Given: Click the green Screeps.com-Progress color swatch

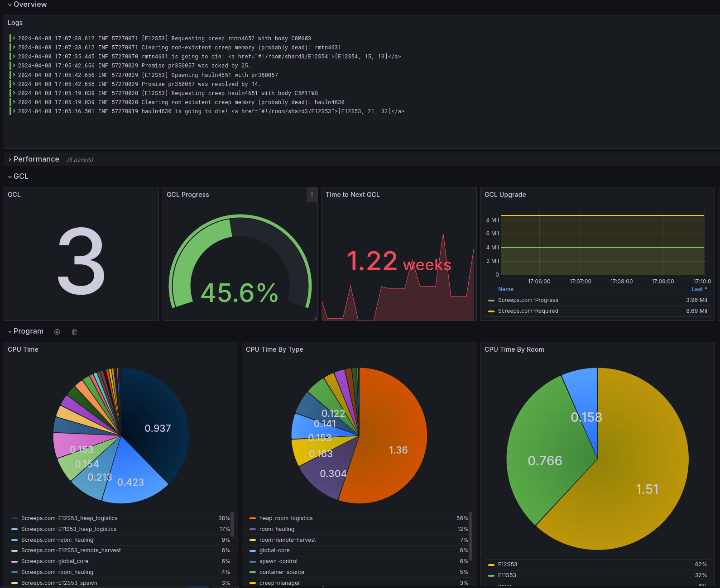Looking at the screenshot, I should (x=491, y=301).
